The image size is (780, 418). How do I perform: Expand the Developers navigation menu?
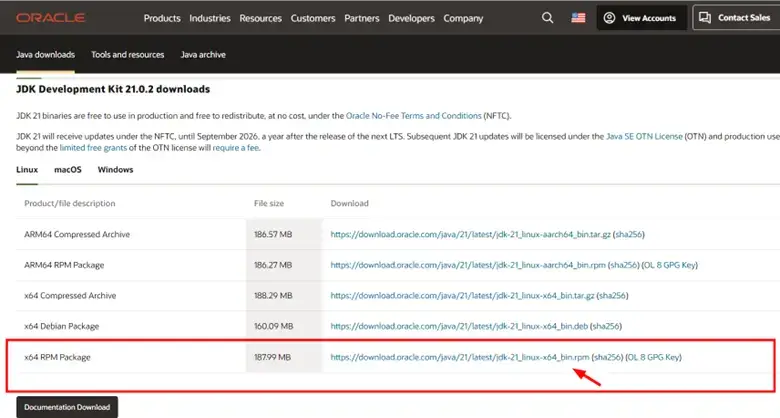point(412,18)
